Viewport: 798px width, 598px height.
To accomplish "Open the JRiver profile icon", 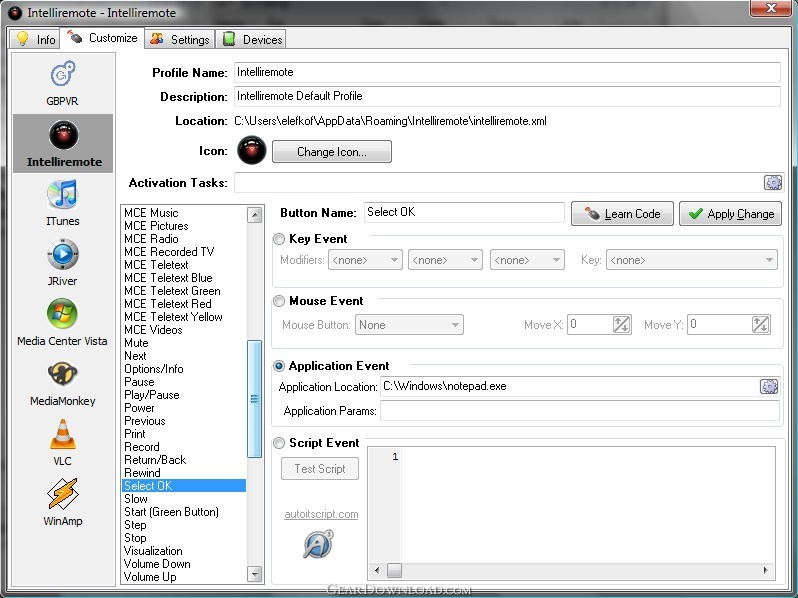I will (x=63, y=254).
